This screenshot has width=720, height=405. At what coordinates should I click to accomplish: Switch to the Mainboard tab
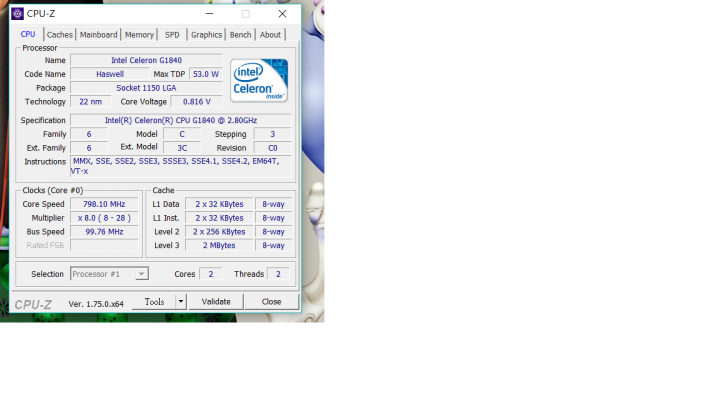[98, 35]
